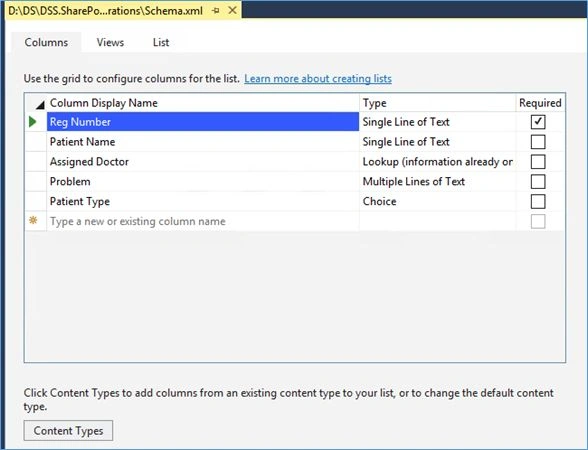The height and width of the screenshot is (450, 588).
Task: Uncheck Required for Reg Number
Action: click(x=538, y=122)
